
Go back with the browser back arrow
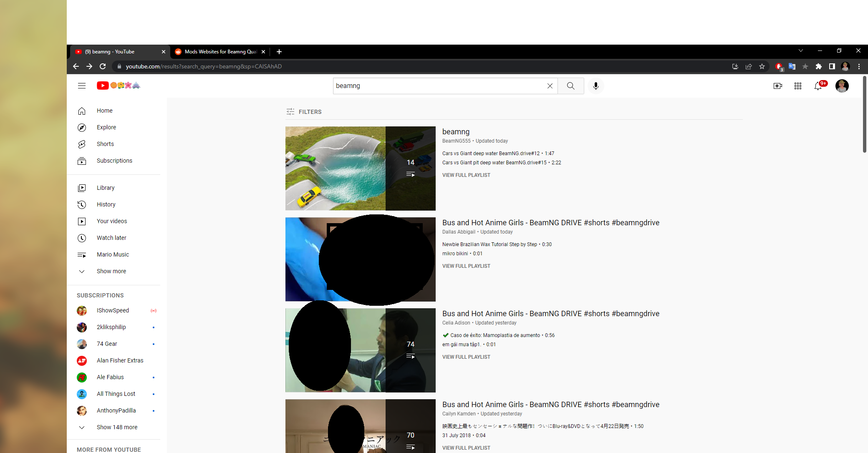pos(76,66)
